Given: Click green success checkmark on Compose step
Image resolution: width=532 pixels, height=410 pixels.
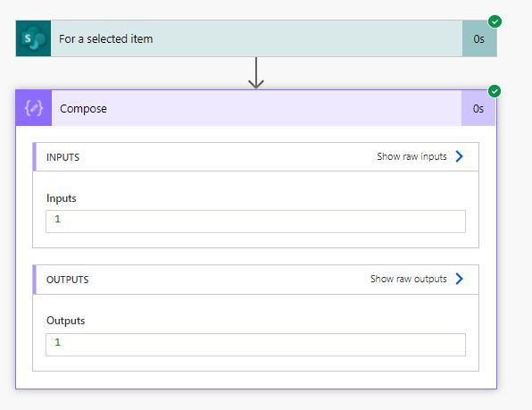Looking at the screenshot, I should (x=495, y=91).
